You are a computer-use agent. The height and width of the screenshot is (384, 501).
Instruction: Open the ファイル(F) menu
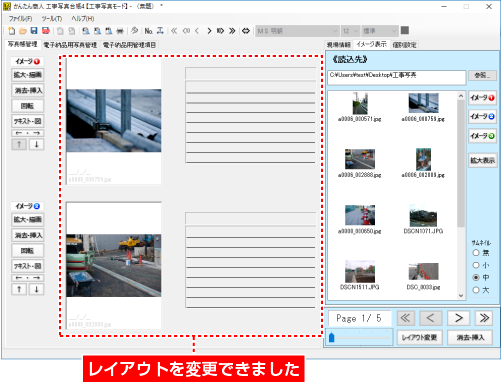20,19
